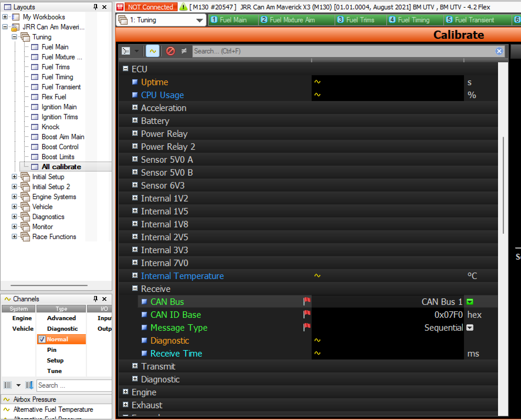Click the sorted list icon near channel search
The image size is (521, 420).
[29, 385]
